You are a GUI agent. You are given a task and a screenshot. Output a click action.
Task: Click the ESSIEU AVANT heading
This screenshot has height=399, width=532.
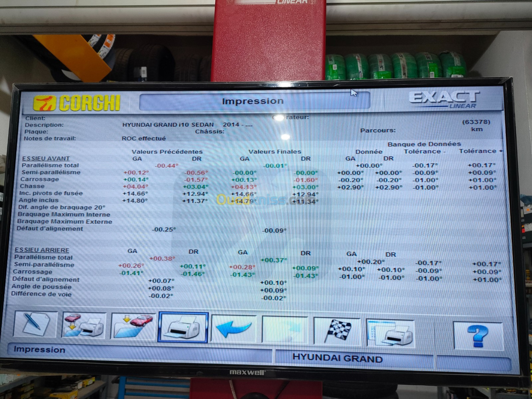[x=46, y=158]
